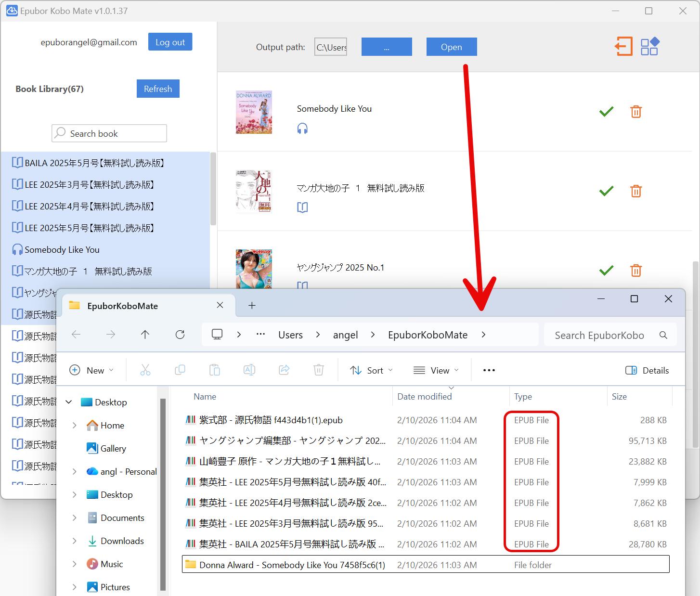Delete ヤングジャンプ 2025 No.1 with trash icon

click(x=635, y=271)
